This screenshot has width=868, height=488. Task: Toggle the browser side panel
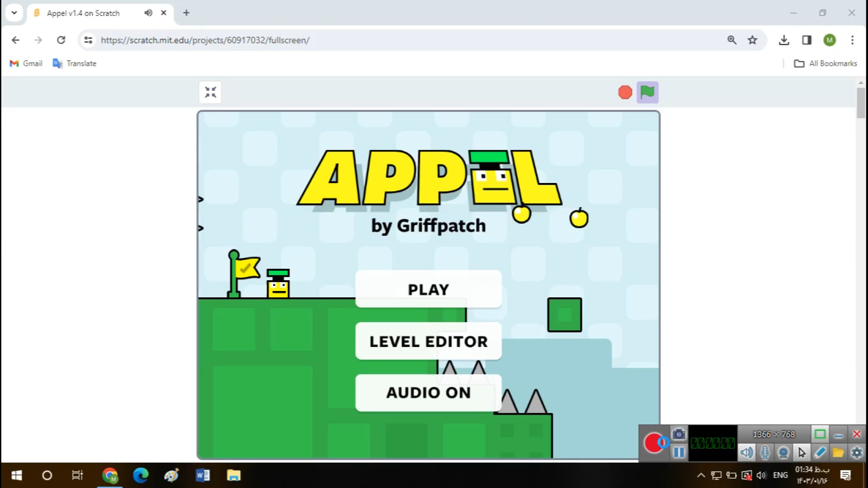click(807, 40)
